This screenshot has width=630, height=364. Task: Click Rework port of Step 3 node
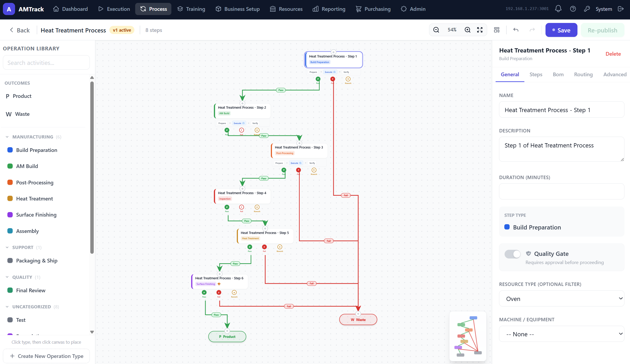[x=314, y=170]
